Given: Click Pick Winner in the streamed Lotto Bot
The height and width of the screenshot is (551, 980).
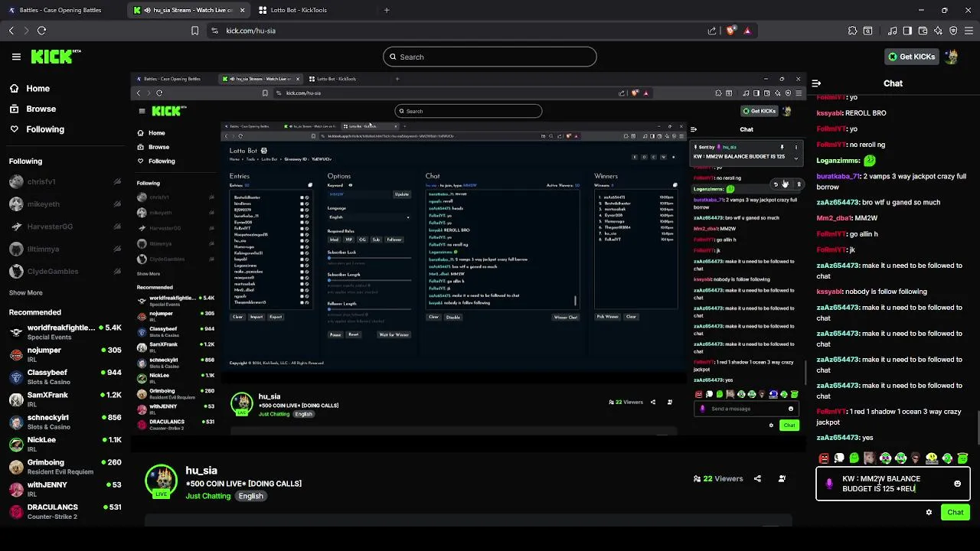Looking at the screenshot, I should pyautogui.click(x=607, y=317).
